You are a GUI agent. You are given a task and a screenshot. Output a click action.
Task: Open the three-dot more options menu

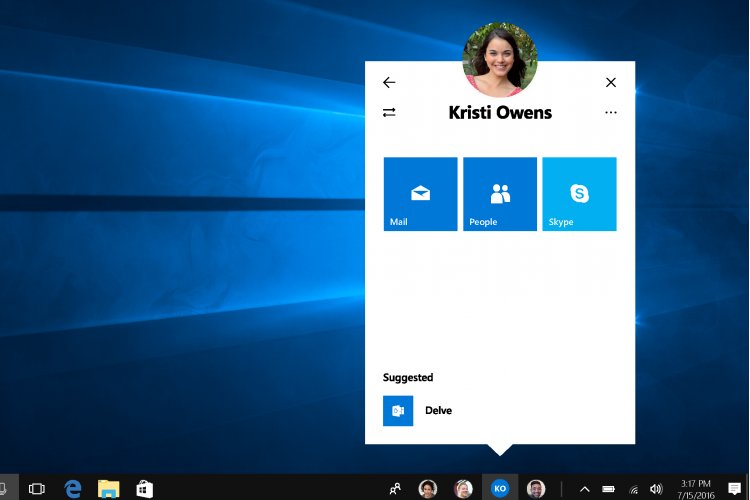(610, 112)
